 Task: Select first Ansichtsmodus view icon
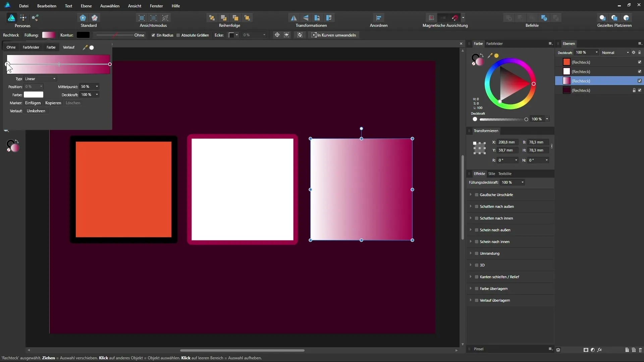142,18
